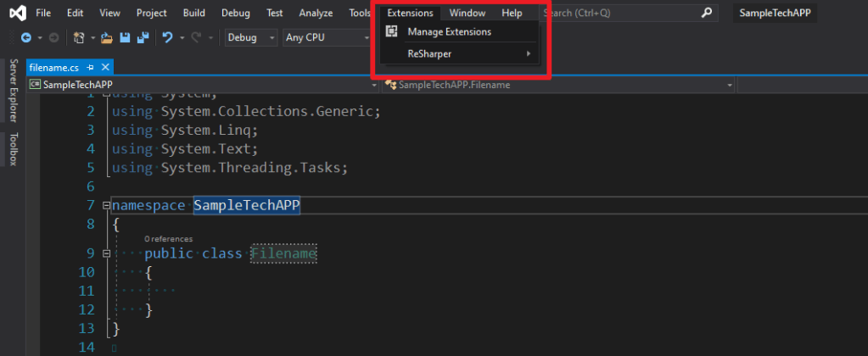Viewport: 868px width, 356px height.
Task: Expand the SampleTechAPP.Filename type dropdown
Action: point(730,85)
